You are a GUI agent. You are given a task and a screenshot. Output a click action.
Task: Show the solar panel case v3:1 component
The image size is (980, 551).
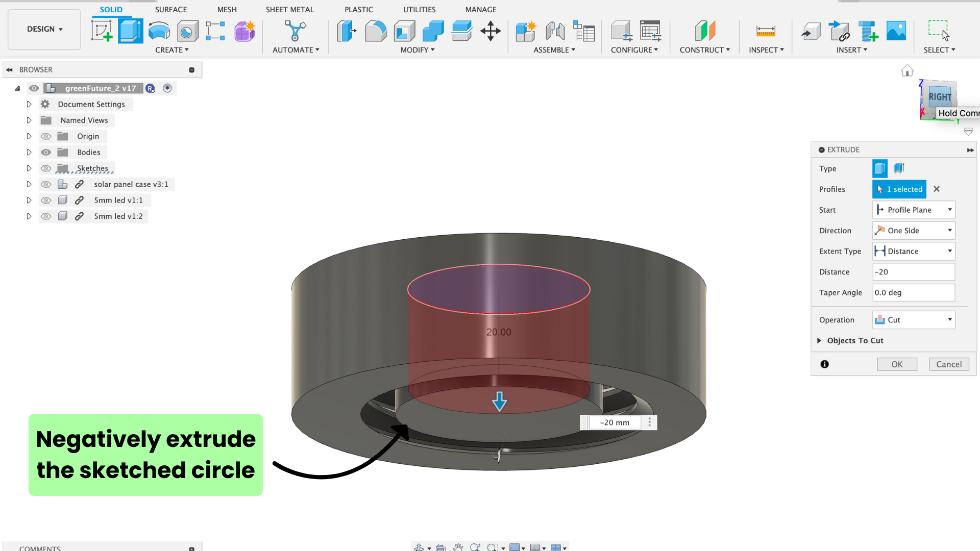coord(46,184)
